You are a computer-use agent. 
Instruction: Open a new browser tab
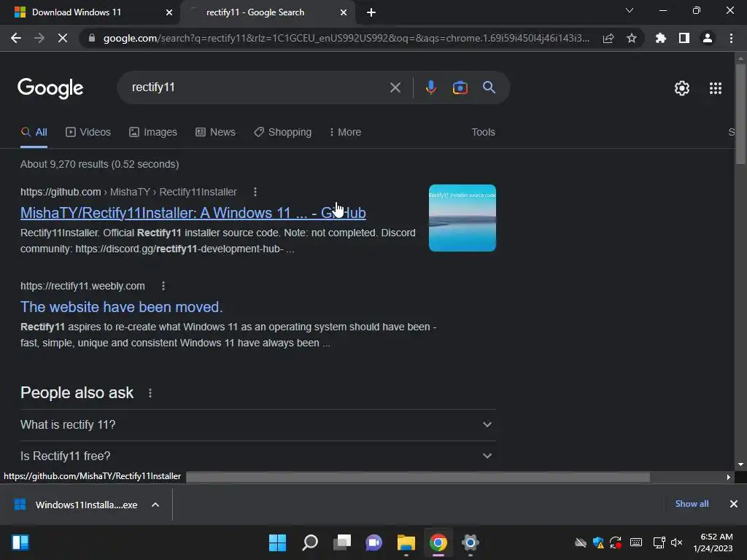371,12
